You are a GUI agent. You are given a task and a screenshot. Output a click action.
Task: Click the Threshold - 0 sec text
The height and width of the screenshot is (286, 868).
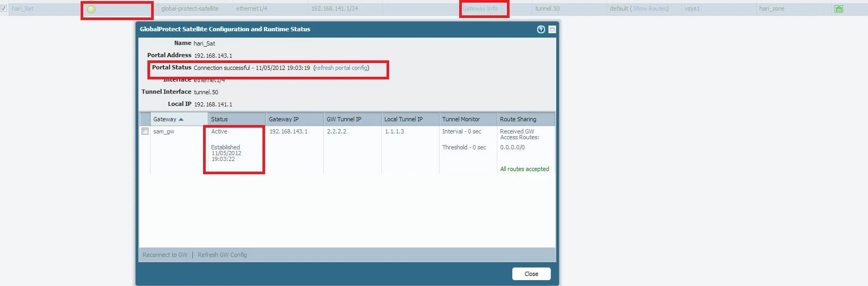(x=464, y=147)
